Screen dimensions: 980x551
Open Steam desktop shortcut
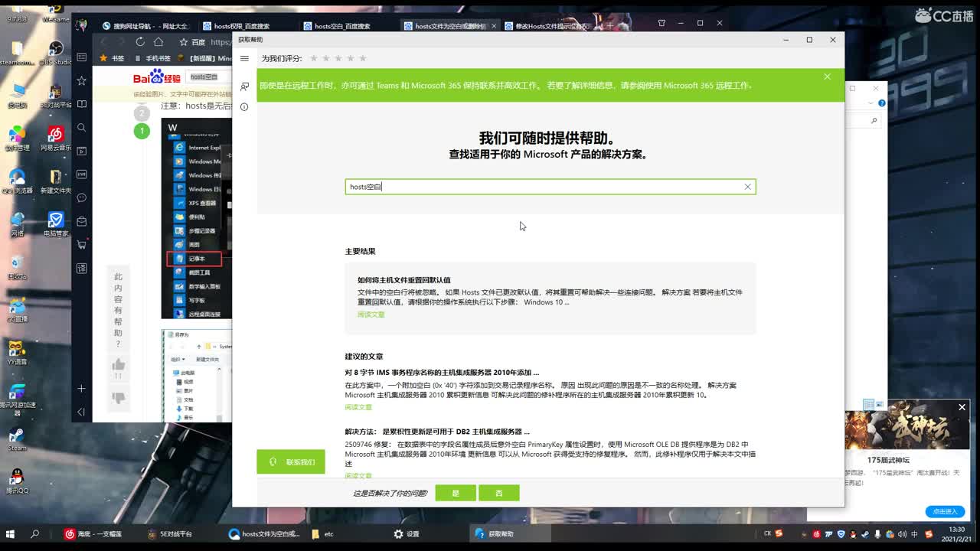click(17, 439)
